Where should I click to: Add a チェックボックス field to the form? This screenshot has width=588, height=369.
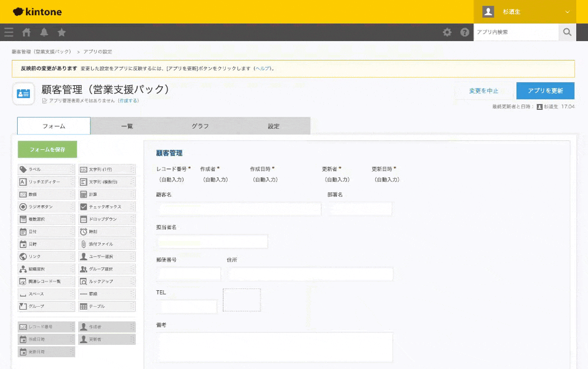[x=106, y=207]
